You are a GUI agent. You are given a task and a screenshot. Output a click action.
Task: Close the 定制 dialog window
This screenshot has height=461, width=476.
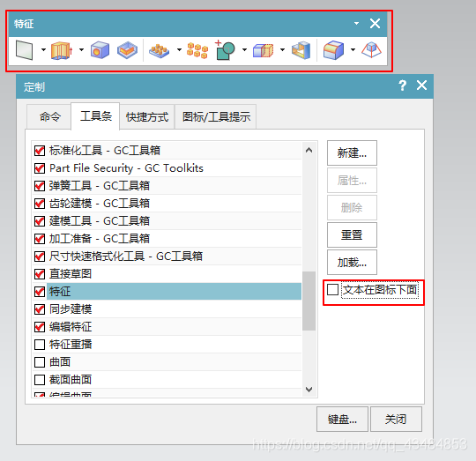(x=421, y=86)
